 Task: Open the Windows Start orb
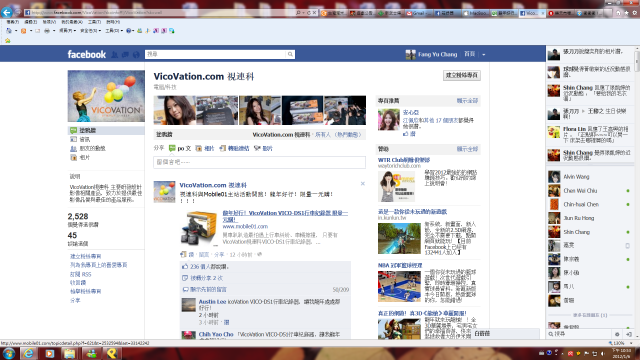pyautogui.click(x=9, y=353)
